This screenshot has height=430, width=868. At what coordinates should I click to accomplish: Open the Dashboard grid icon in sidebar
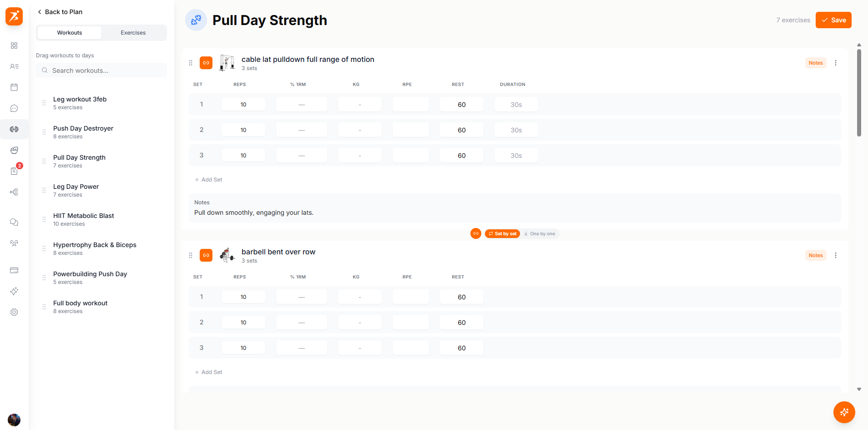(14, 46)
